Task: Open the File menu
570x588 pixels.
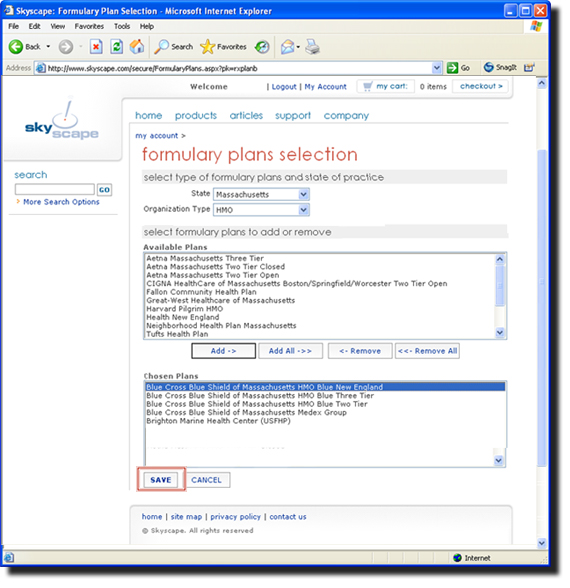Action: pos(14,26)
